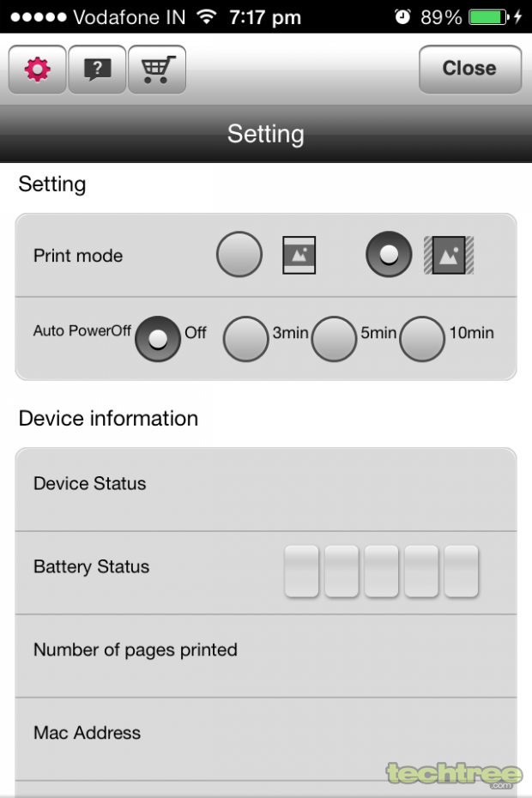Tap the green battery icon

488,17
